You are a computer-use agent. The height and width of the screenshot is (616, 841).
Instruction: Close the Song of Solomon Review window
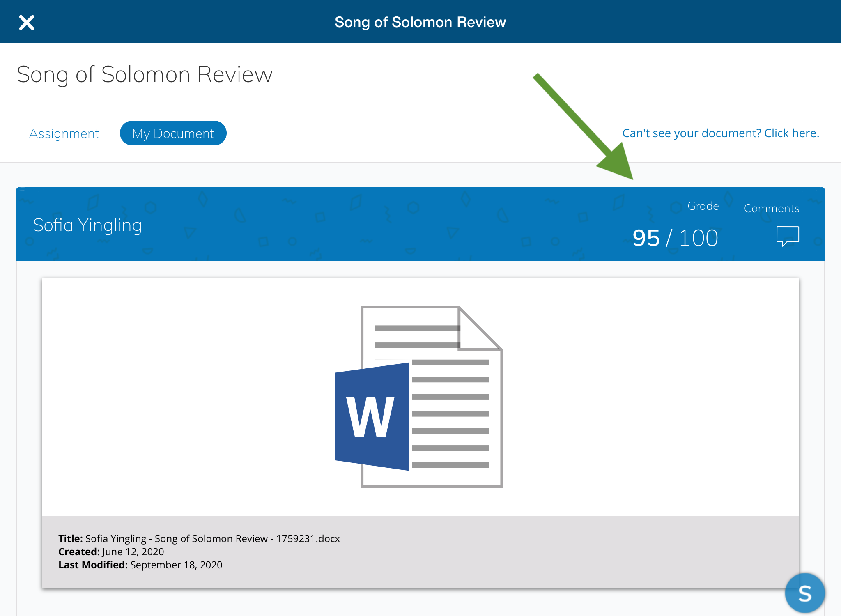click(27, 23)
